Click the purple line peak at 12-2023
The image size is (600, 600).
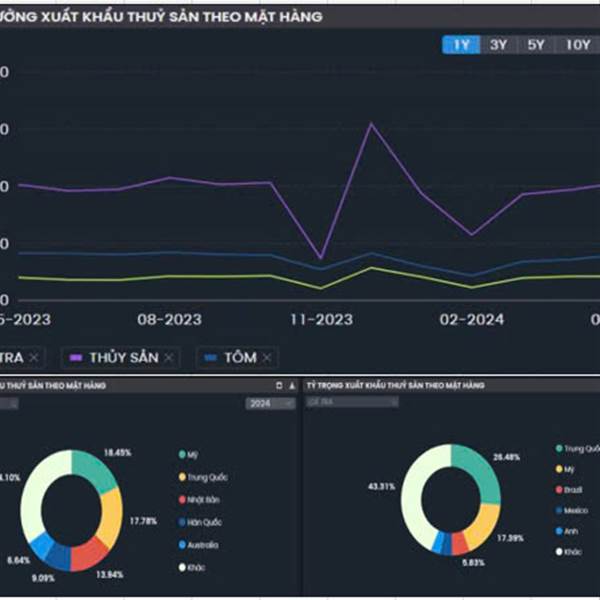click(x=371, y=123)
